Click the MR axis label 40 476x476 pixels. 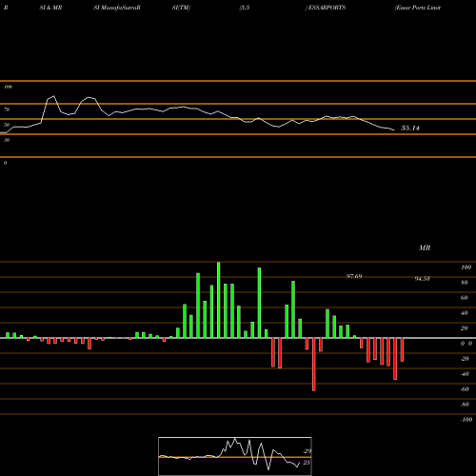465,313
